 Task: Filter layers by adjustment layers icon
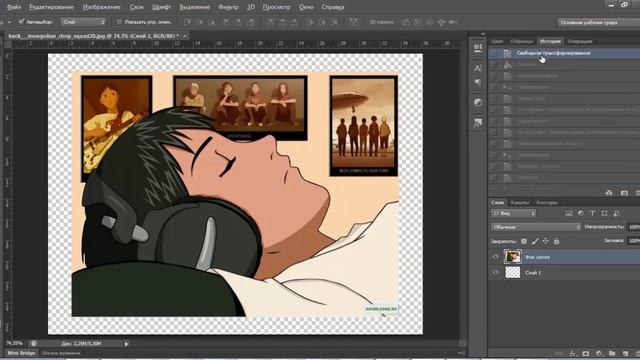[x=580, y=213]
